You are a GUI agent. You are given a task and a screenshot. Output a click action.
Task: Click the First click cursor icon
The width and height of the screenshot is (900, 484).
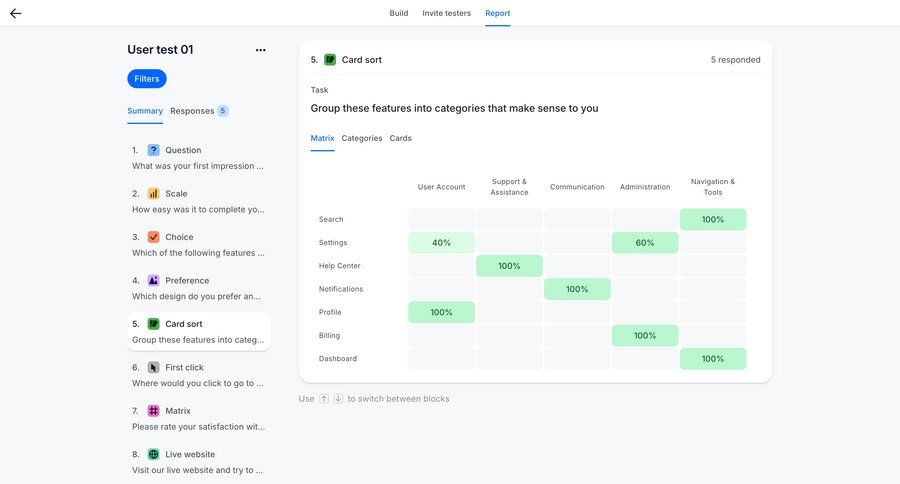[153, 368]
